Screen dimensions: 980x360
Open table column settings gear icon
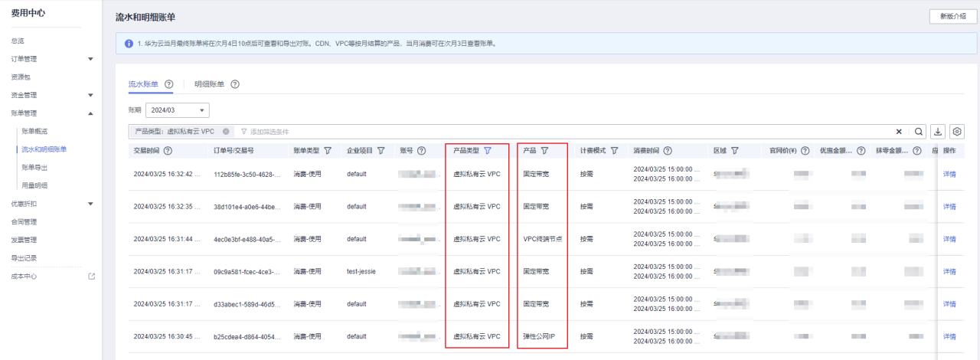pos(957,131)
